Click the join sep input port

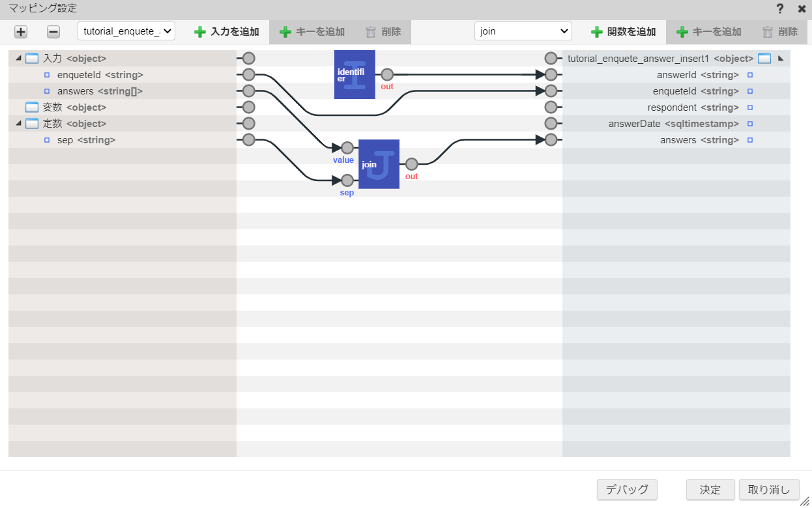[347, 180]
